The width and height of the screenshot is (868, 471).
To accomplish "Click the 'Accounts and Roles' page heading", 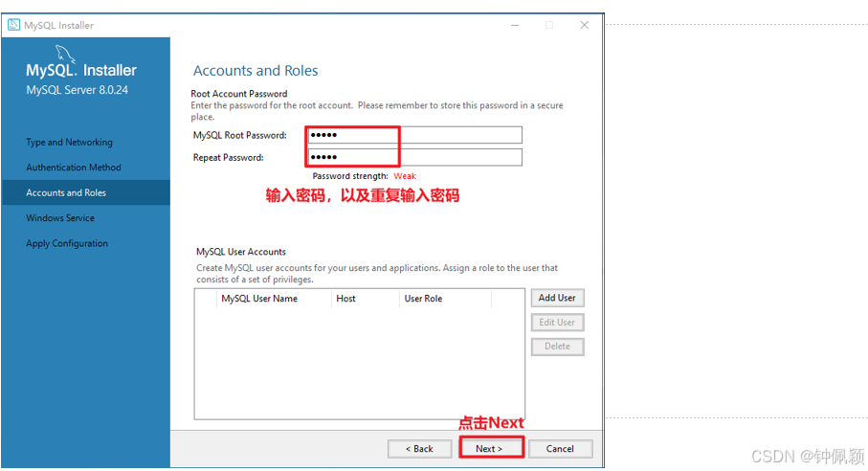I will click(x=256, y=71).
